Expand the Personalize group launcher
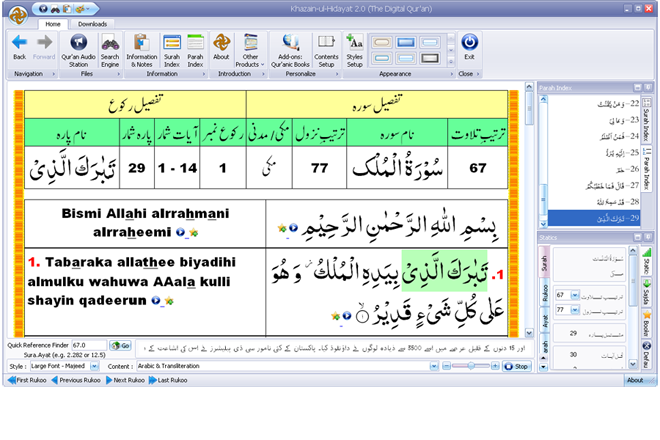Viewport: 660px width, 440px height. 337,74
